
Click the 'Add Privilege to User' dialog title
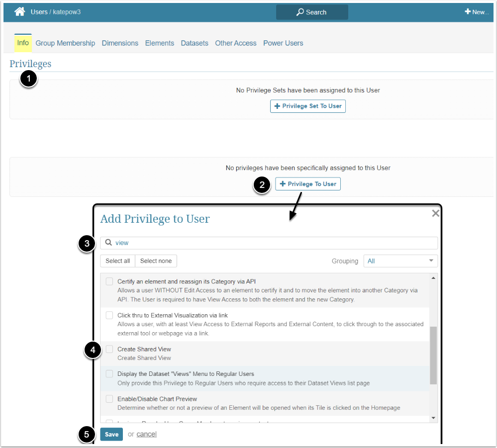pyautogui.click(x=155, y=219)
